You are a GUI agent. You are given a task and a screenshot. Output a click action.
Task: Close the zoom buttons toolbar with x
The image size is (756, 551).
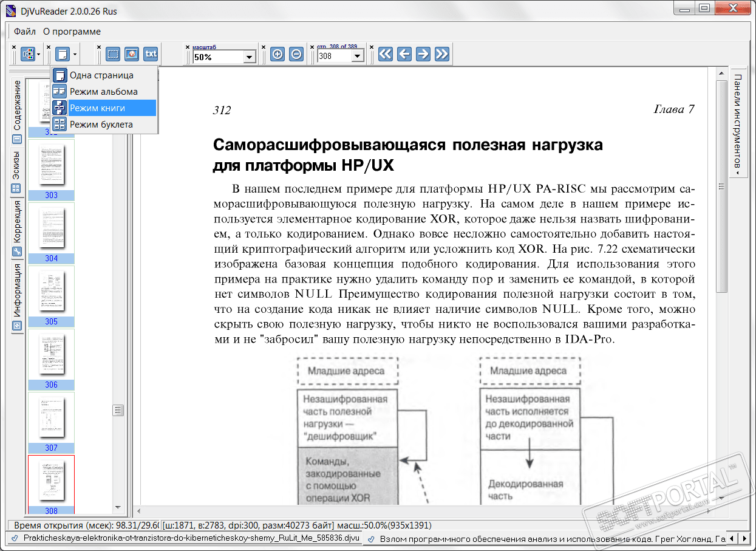pyautogui.click(x=264, y=46)
